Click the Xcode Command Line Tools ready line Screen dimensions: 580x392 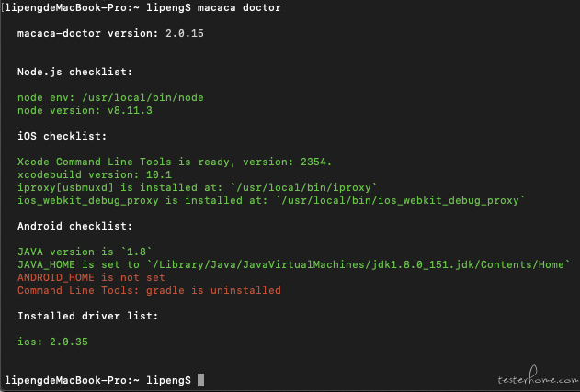(175, 162)
